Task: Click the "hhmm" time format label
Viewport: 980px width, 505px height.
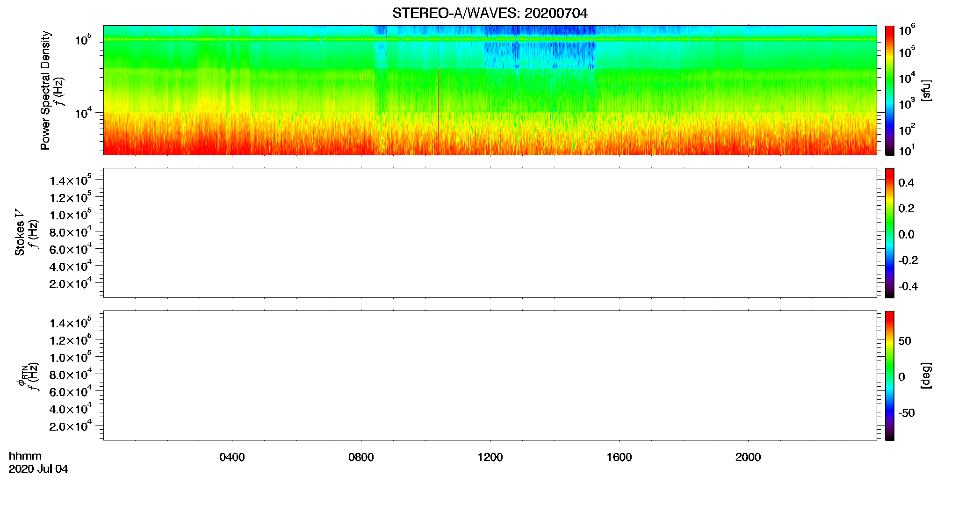Action: tap(25, 456)
